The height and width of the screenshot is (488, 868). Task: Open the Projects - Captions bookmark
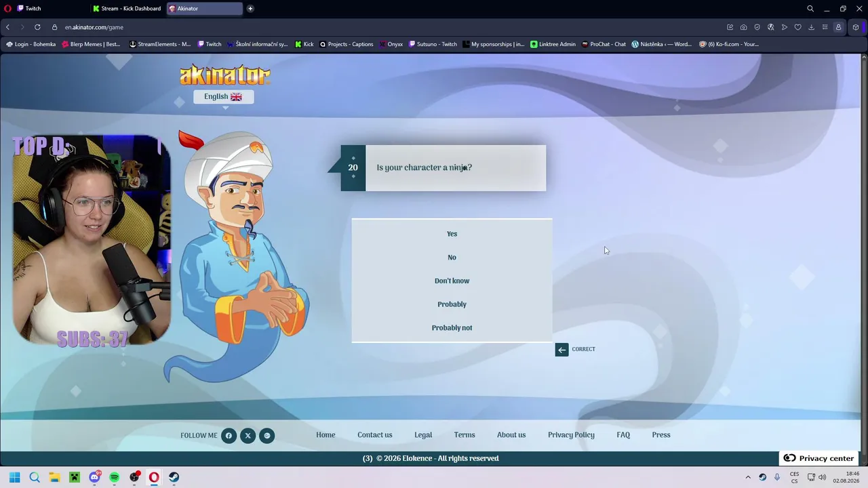(347, 45)
